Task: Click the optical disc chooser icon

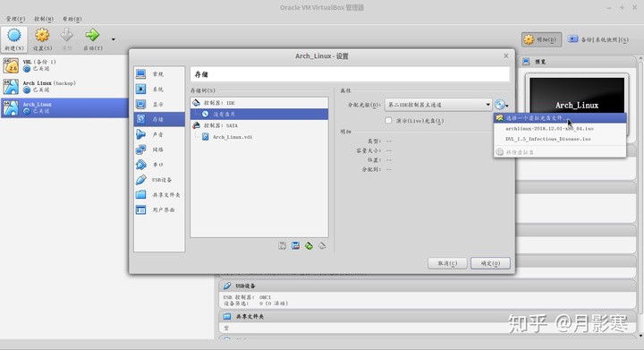Action: pyautogui.click(x=501, y=105)
